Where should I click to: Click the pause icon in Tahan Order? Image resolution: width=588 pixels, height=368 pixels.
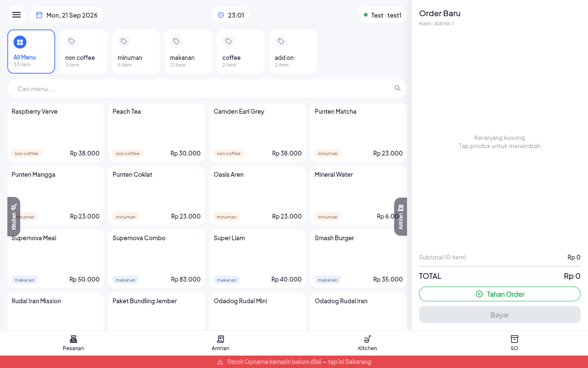pos(479,294)
